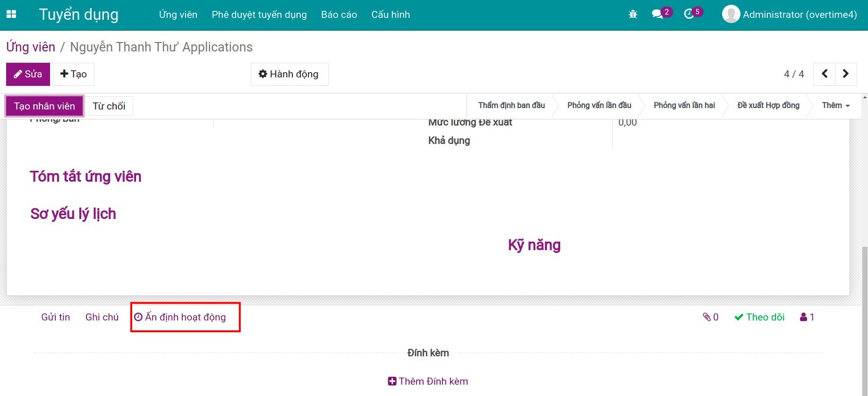The width and height of the screenshot is (868, 396).
Task: Click Thêm Đính kèm link
Action: click(428, 381)
